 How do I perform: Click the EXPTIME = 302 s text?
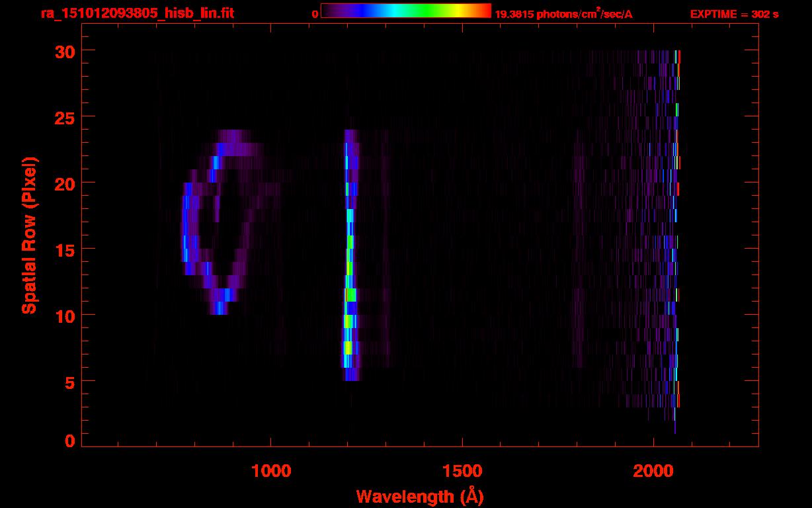[x=734, y=14]
